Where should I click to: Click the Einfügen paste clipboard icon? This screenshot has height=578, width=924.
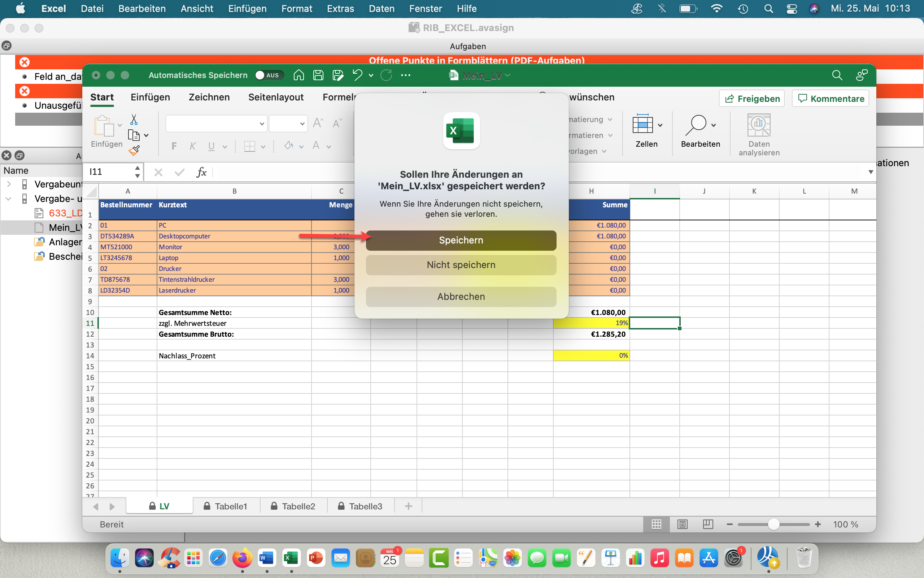pos(104,125)
